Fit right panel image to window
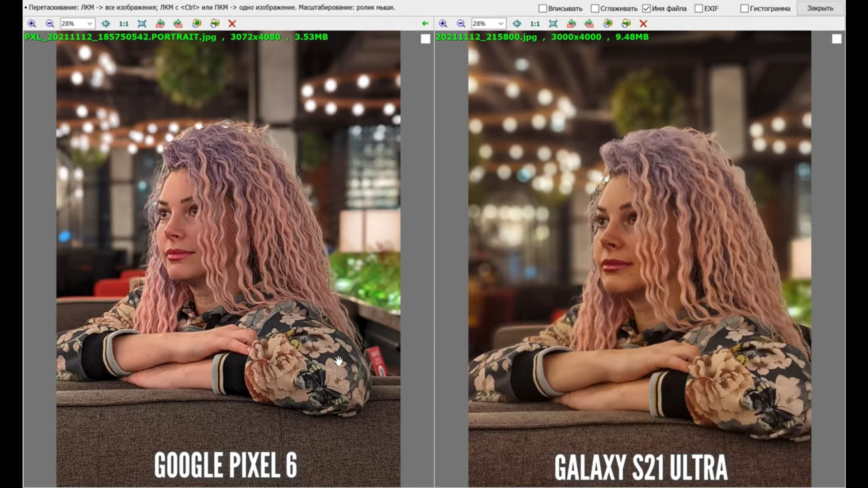868x488 pixels. pyautogui.click(x=553, y=23)
